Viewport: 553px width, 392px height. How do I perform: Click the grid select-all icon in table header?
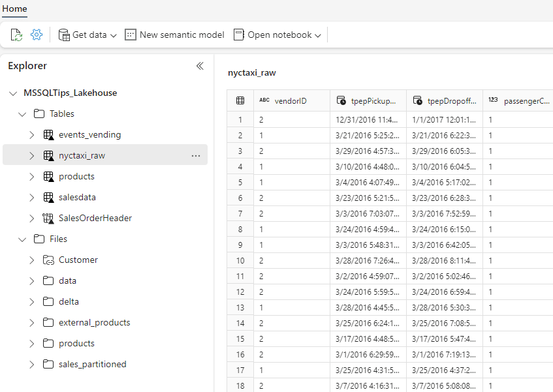(240, 100)
